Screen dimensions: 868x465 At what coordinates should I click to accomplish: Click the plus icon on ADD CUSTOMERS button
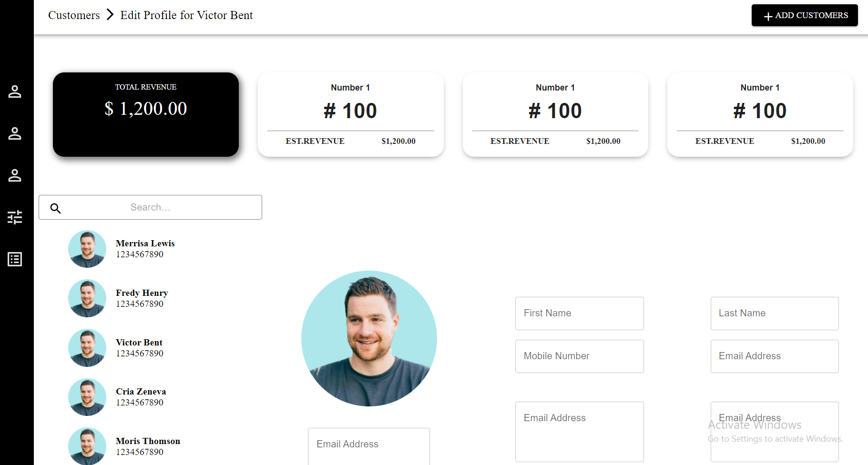767,15
